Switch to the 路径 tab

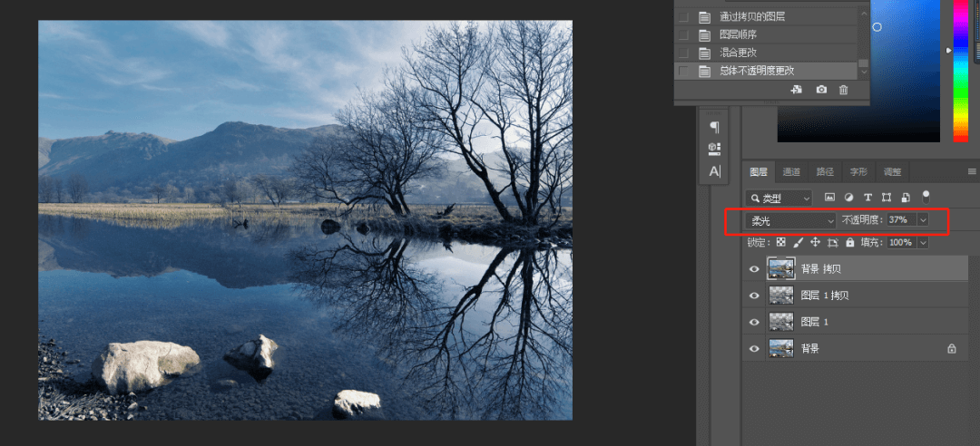click(825, 172)
